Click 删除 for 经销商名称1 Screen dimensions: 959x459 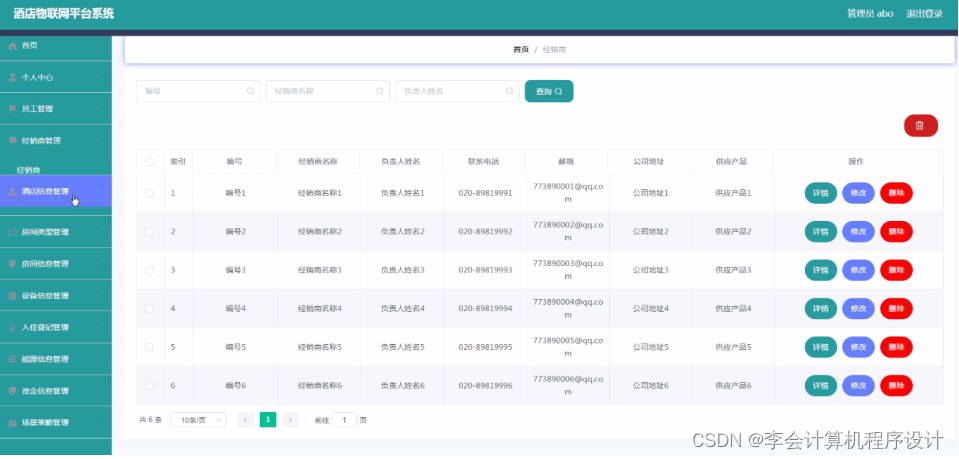[896, 193]
